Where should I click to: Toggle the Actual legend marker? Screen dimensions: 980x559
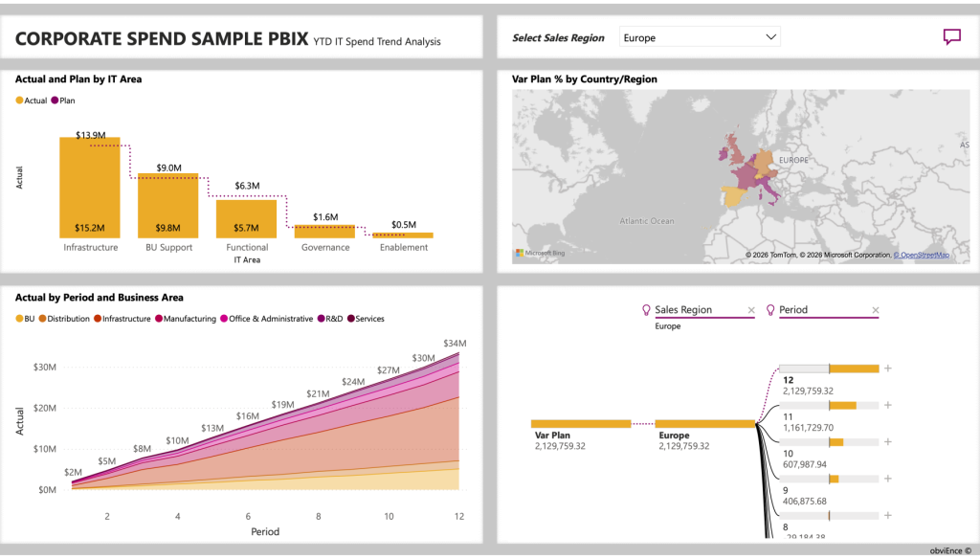(x=19, y=101)
